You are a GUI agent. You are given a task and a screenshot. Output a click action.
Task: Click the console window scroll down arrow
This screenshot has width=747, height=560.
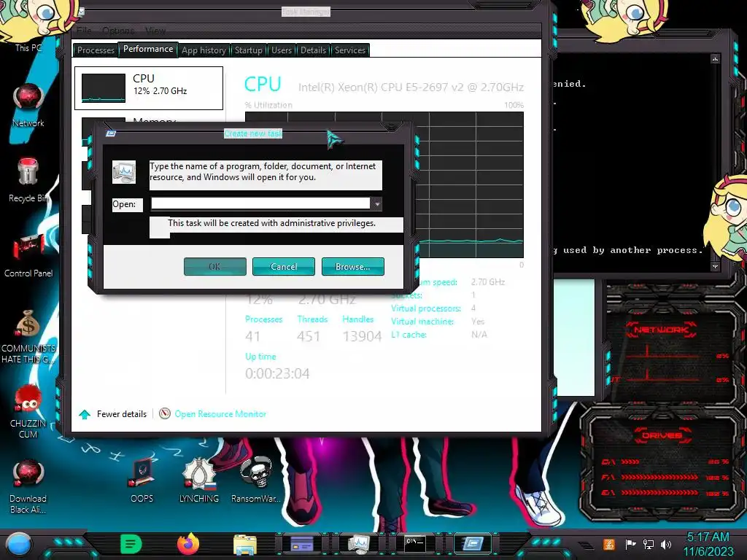click(x=715, y=267)
